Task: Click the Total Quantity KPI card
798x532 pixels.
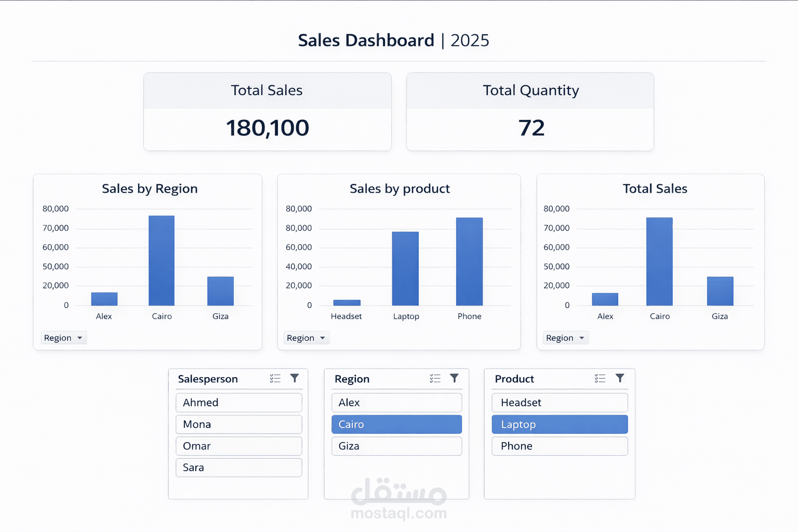Action: (x=530, y=112)
